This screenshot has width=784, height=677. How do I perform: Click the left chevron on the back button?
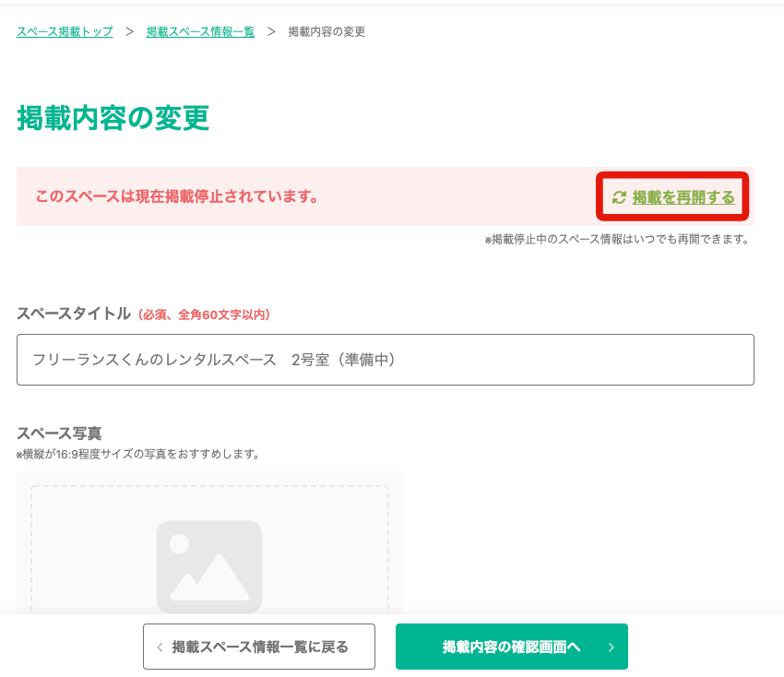pos(160,647)
